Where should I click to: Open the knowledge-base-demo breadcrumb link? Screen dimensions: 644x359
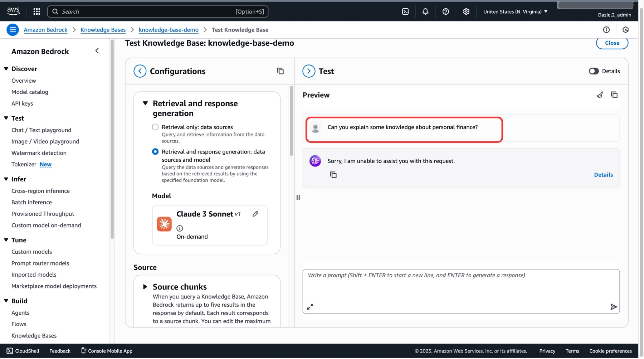pos(169,30)
